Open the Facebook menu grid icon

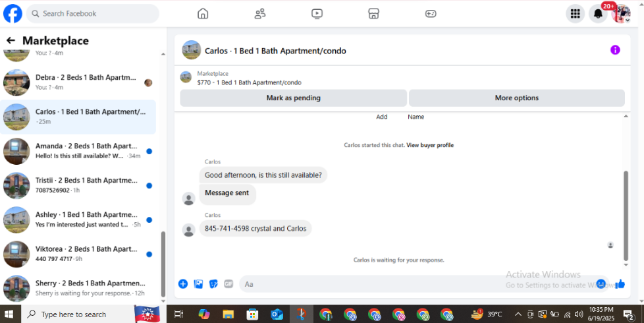coord(576,14)
